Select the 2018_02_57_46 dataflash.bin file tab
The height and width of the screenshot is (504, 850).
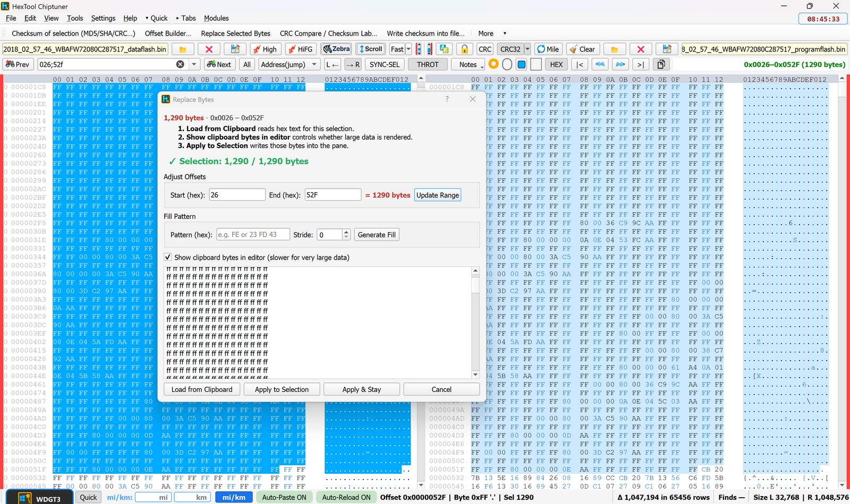[85, 48]
